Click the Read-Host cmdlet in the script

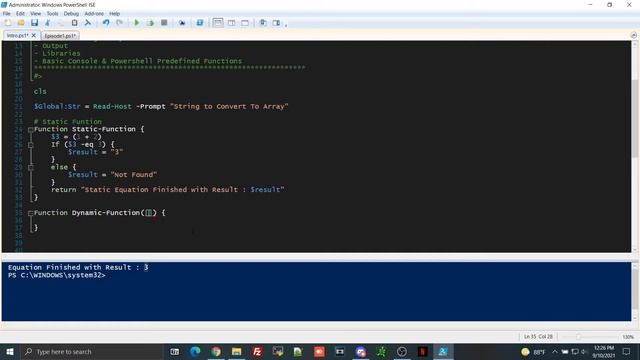112,107
